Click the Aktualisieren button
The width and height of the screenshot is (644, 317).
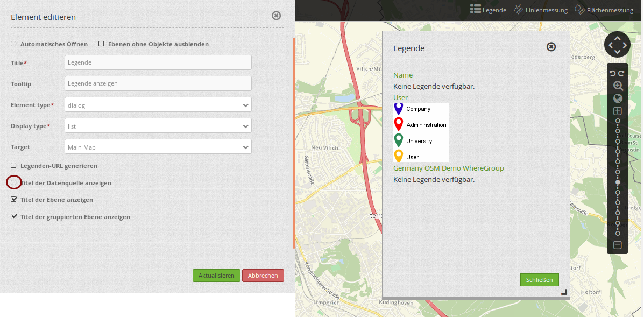click(x=216, y=276)
